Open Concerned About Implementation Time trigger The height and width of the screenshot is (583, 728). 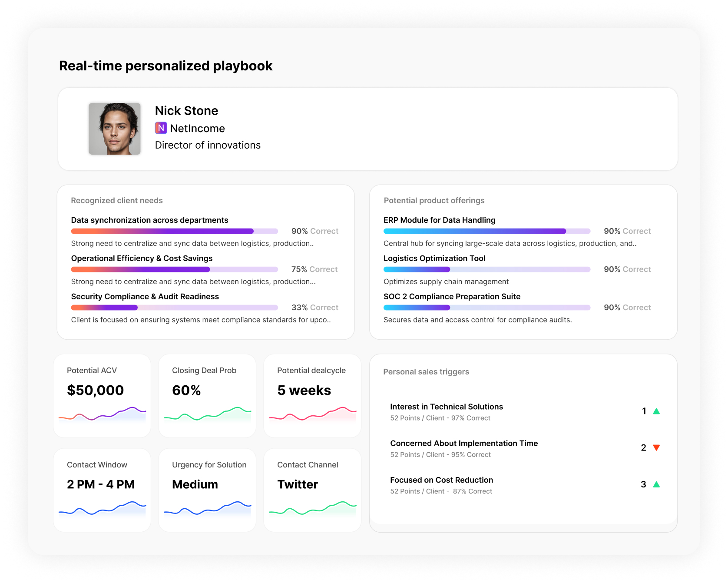pos(463,443)
